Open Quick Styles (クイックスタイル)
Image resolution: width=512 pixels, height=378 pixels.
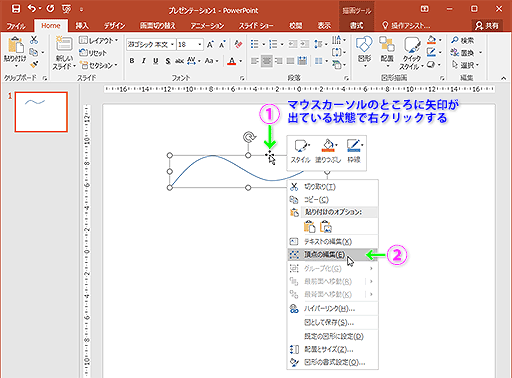coord(412,53)
